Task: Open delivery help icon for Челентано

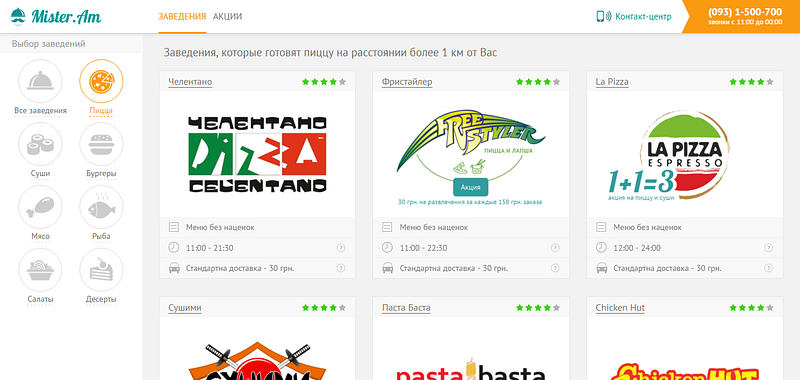Action: point(341,268)
